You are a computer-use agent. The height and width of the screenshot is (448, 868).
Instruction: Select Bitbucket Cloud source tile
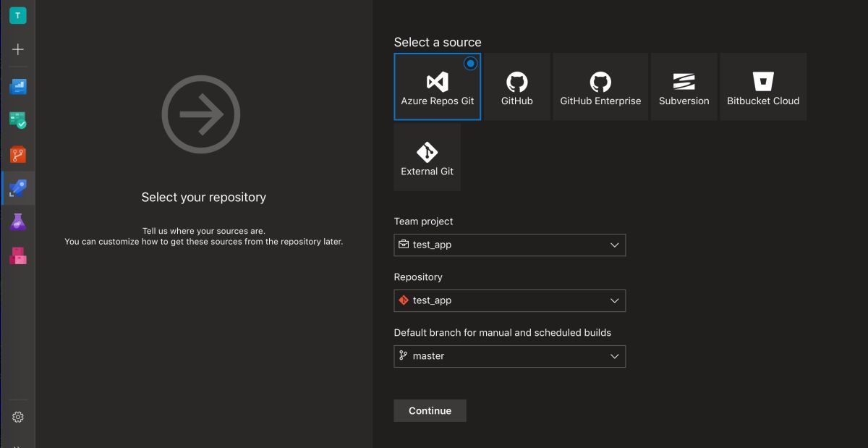(x=763, y=86)
